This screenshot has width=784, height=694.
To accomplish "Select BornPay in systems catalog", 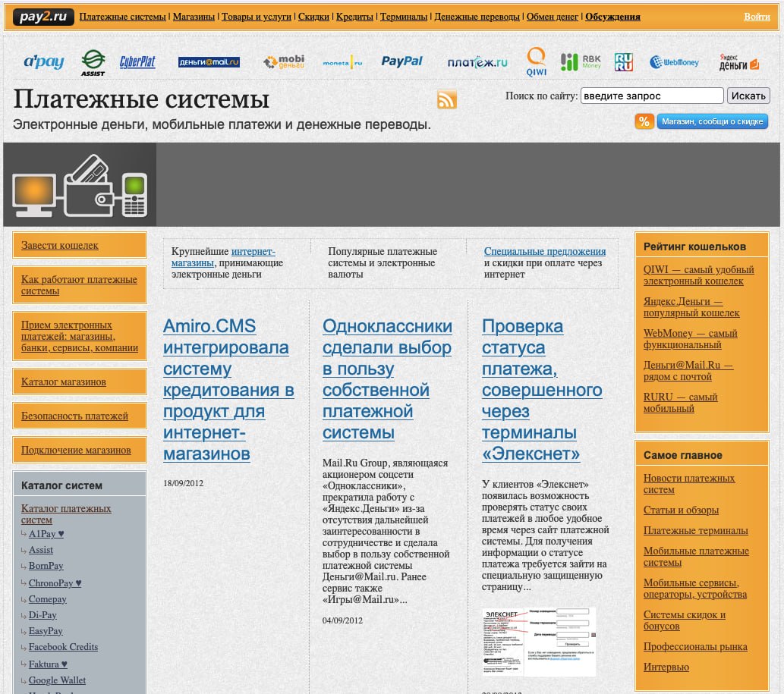I will [x=46, y=566].
